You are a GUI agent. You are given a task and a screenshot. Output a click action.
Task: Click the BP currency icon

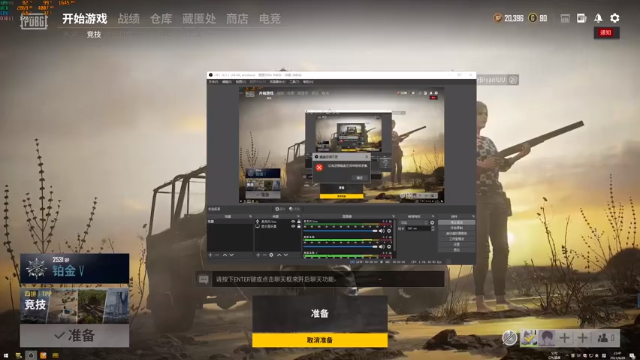498,18
